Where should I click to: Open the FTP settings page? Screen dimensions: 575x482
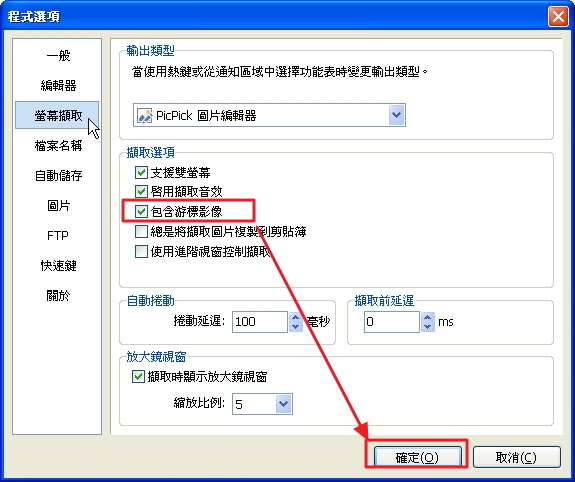58,235
